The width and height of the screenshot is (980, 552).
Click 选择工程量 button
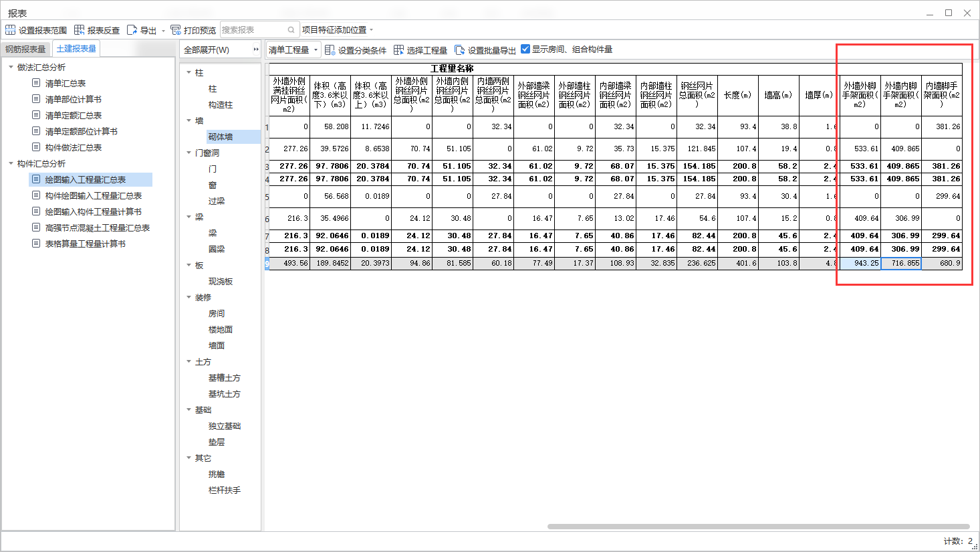pyautogui.click(x=420, y=50)
